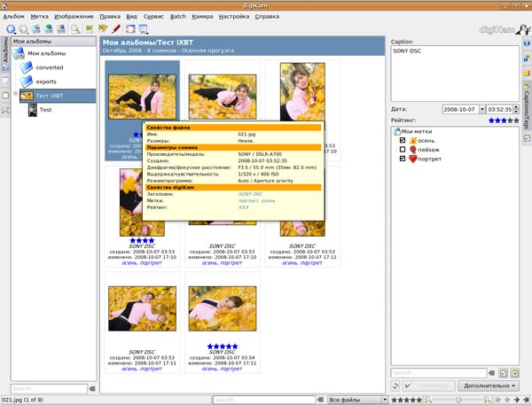Screen dimensions: 532x405
Task: Open the Все файлы file type combo box
Action: click(357, 400)
